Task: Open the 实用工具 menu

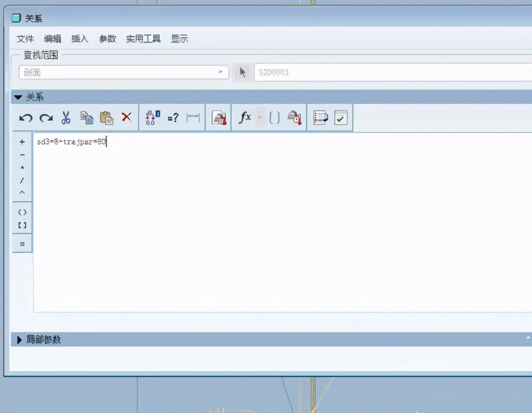Action: [143, 39]
